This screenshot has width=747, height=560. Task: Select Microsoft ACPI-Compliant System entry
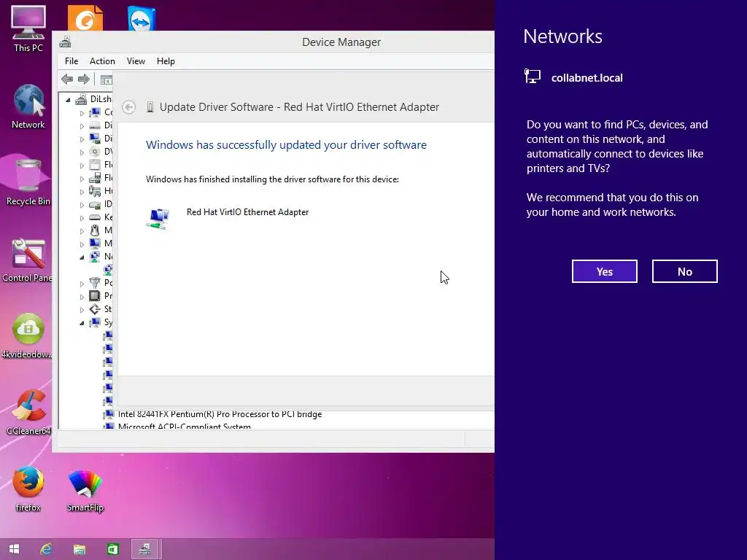coord(185,426)
